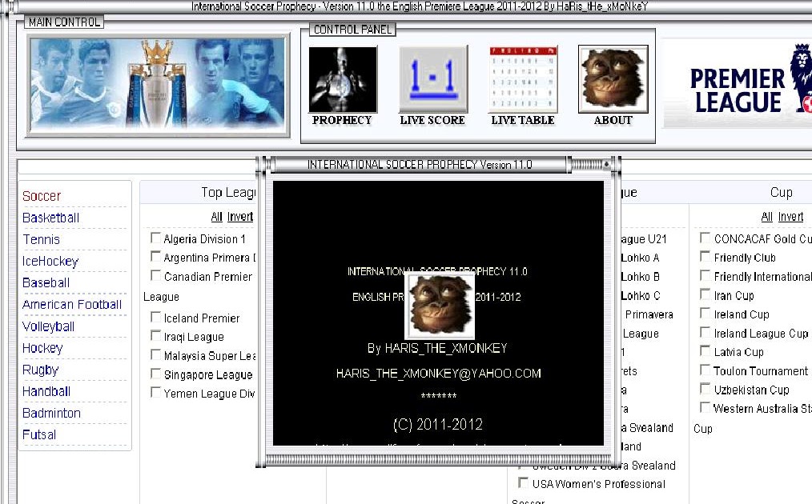Select Soccer in the sports list
The height and width of the screenshot is (504, 812).
(42, 196)
